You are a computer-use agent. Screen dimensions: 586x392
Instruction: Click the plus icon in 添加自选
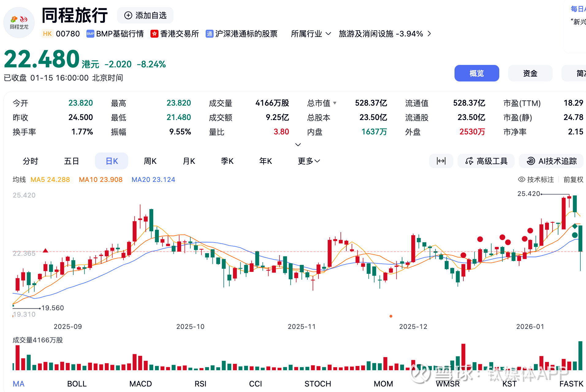128,15
